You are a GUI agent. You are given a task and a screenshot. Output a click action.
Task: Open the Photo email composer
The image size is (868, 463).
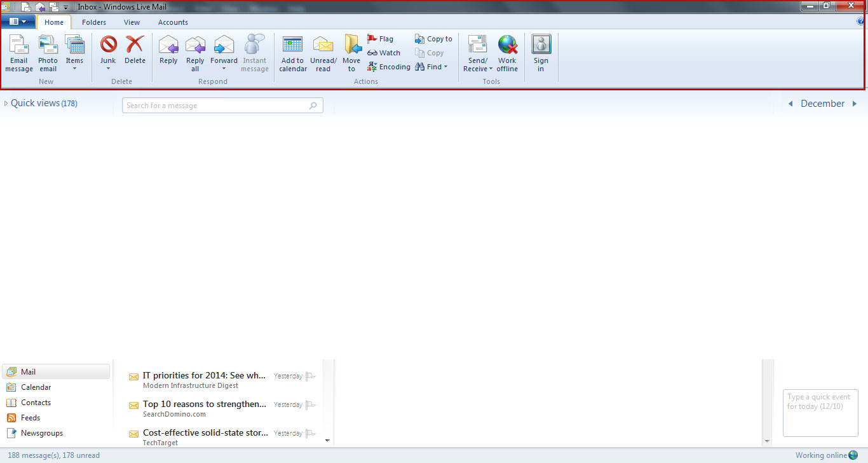pos(48,53)
